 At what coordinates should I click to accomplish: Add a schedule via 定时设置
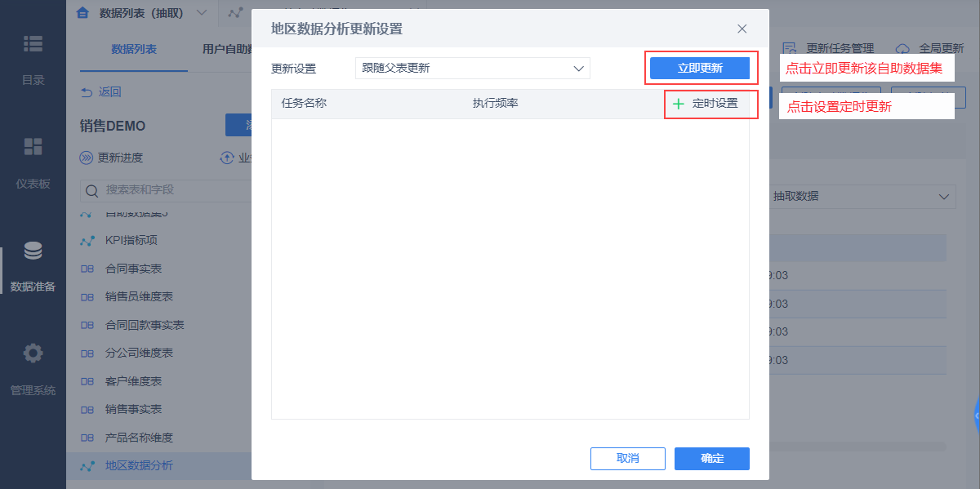click(x=706, y=104)
